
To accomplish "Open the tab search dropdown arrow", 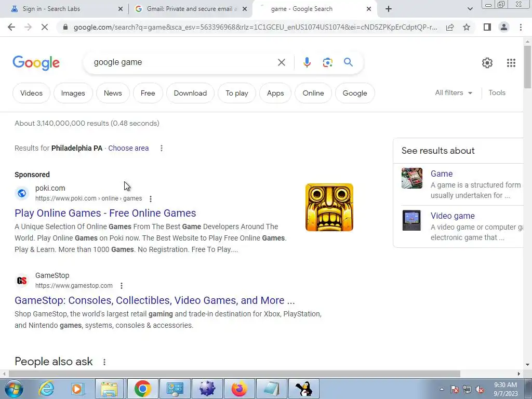I will point(470,9).
